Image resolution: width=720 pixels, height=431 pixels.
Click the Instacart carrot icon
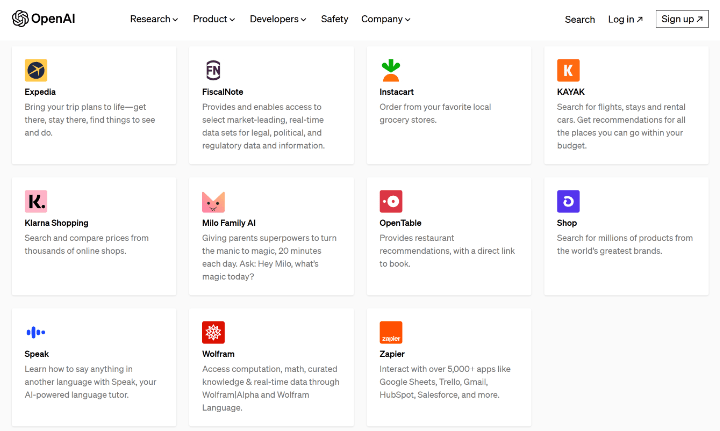point(391,70)
